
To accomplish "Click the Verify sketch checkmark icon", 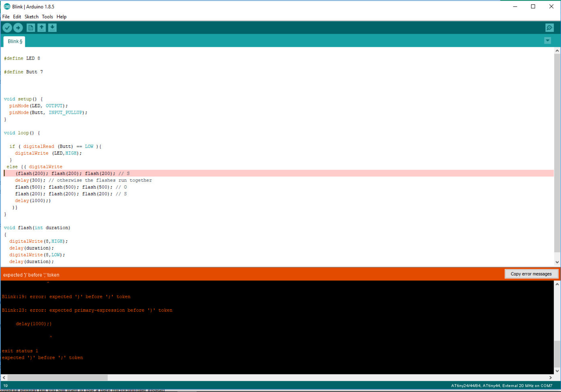I will [x=7, y=28].
